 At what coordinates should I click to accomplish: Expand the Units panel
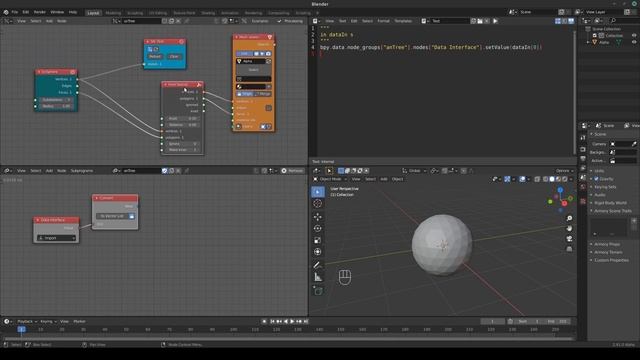pos(599,171)
